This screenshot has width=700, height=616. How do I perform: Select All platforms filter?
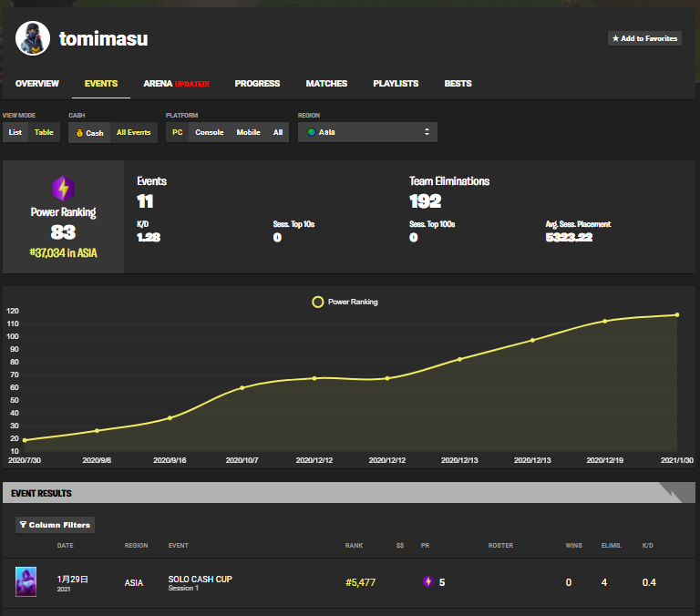point(278,132)
